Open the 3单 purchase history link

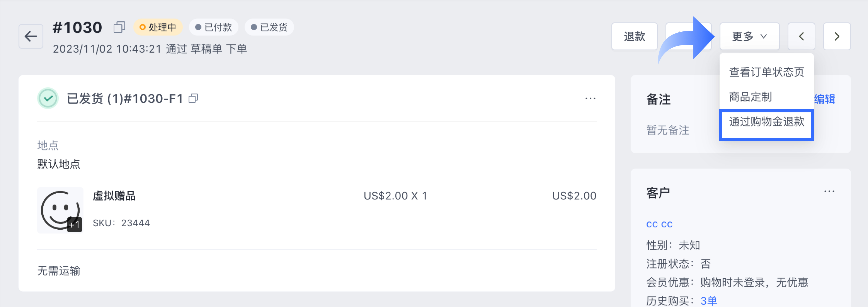(709, 300)
